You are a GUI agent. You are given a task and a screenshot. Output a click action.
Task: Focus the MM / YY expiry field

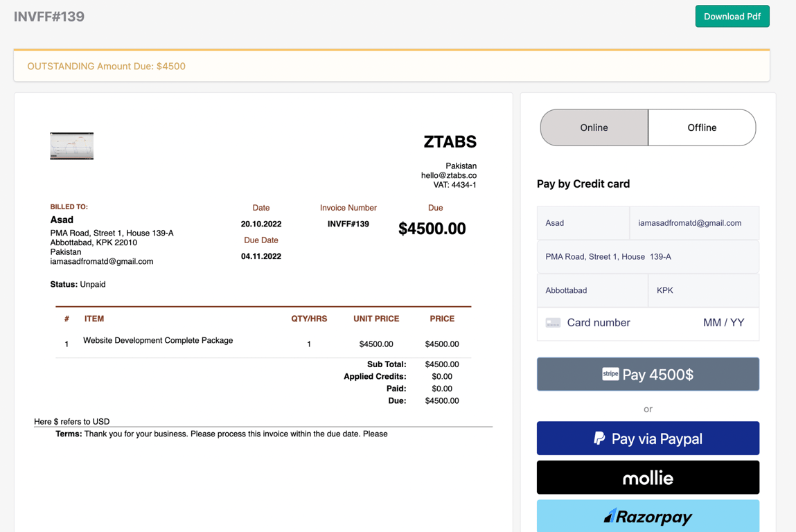tap(723, 323)
